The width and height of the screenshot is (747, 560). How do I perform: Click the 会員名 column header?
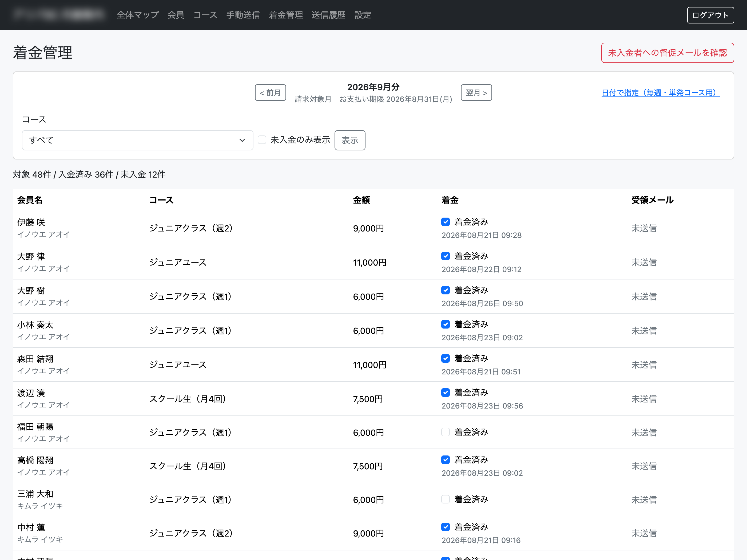click(x=30, y=200)
